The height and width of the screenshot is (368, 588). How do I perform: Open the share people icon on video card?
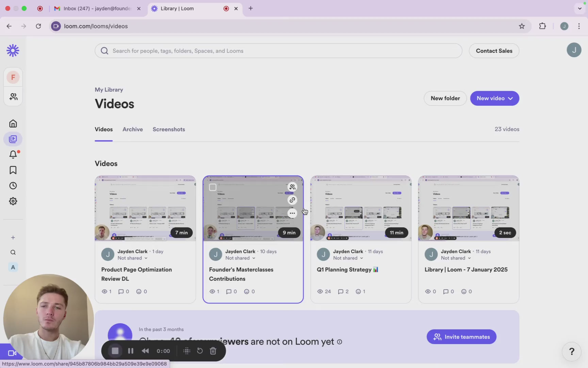tap(292, 187)
